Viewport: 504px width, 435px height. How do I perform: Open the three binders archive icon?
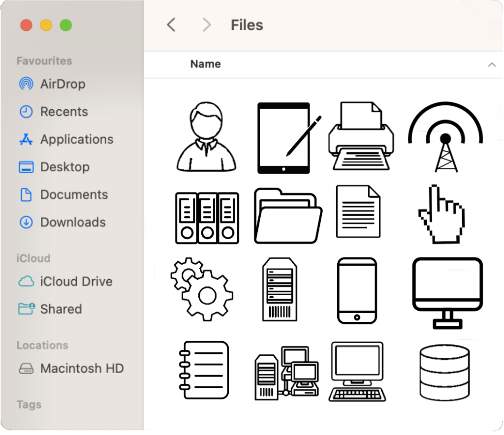207,218
